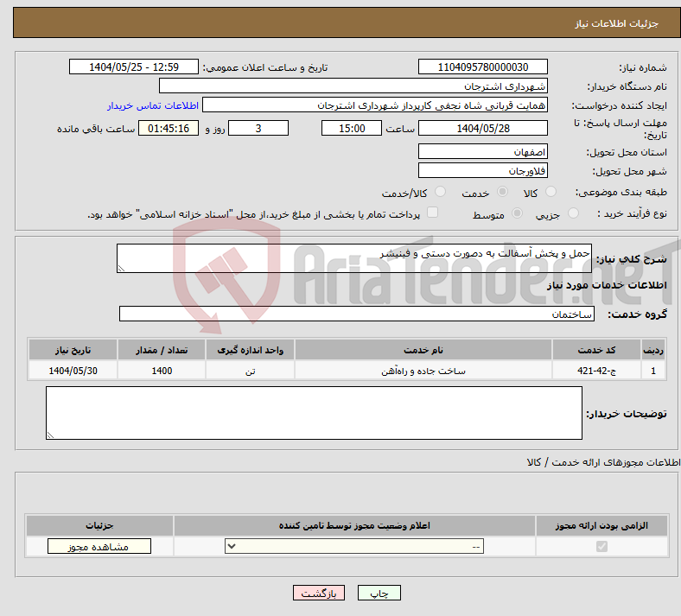The image size is (681, 616).
Task: Click the need date cell 1404/05/30
Action: (x=73, y=371)
